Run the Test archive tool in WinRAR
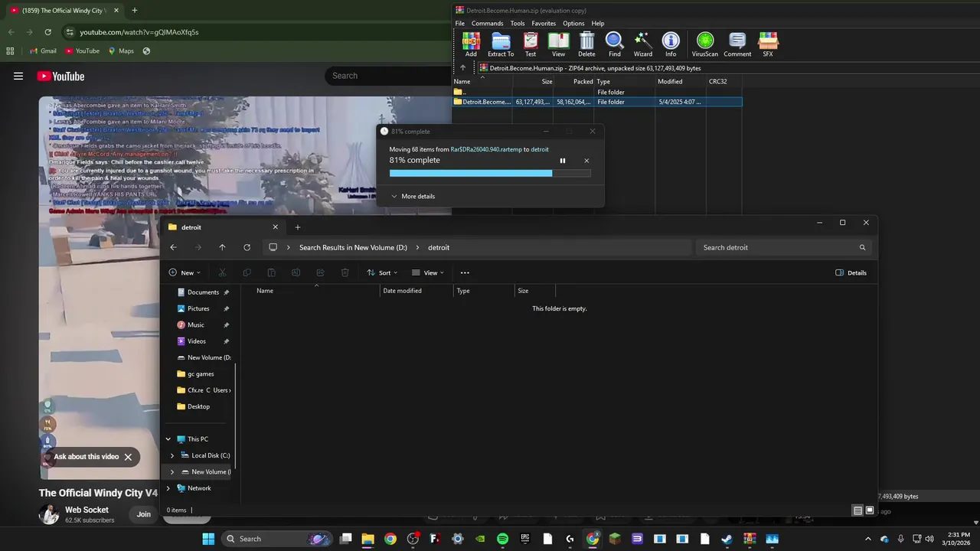The image size is (980, 551). coord(531,44)
